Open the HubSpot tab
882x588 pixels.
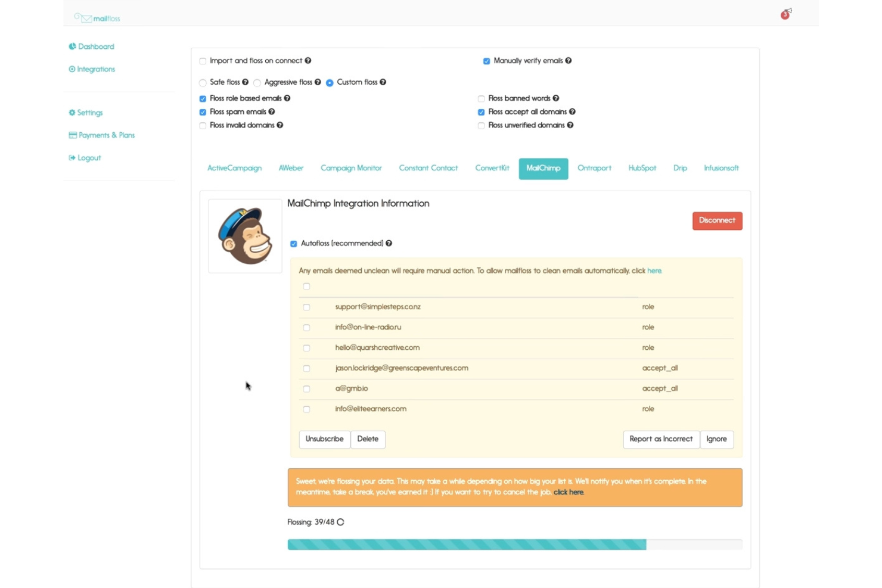pos(642,169)
